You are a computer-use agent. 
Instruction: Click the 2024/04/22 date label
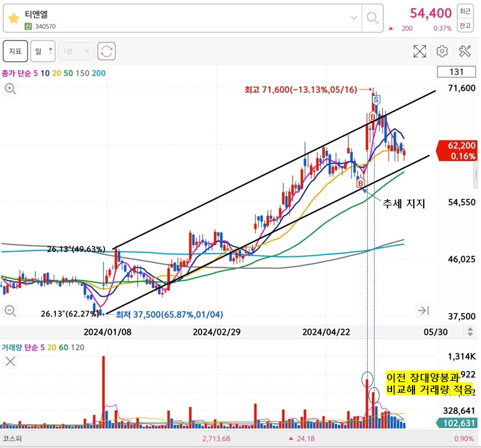pyautogui.click(x=326, y=332)
